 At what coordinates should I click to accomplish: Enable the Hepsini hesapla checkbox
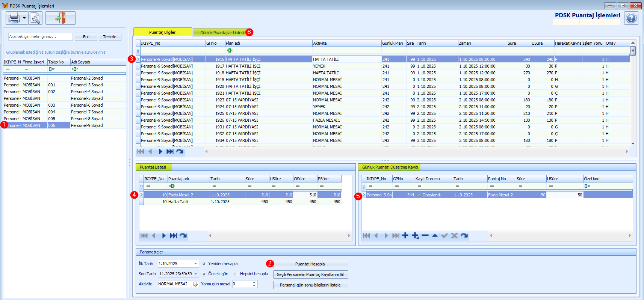tap(236, 274)
